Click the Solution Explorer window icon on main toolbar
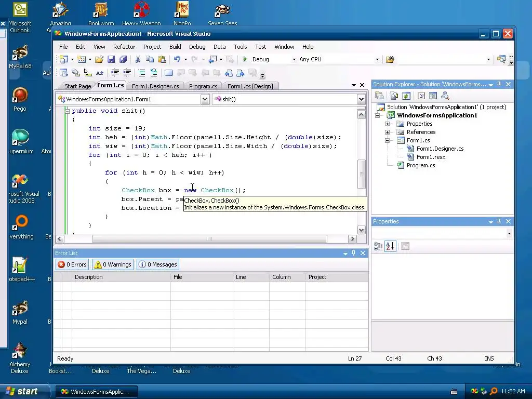Image resolution: width=532 pixels, height=399 pixels. (501, 59)
